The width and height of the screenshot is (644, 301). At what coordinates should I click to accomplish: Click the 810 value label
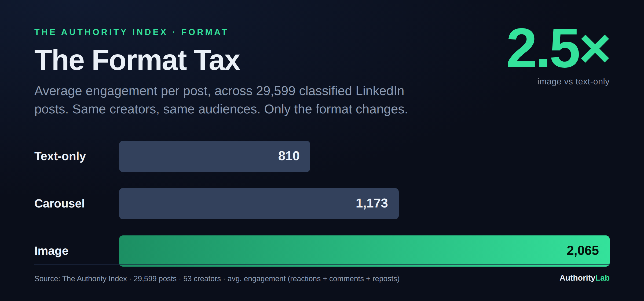(x=289, y=156)
